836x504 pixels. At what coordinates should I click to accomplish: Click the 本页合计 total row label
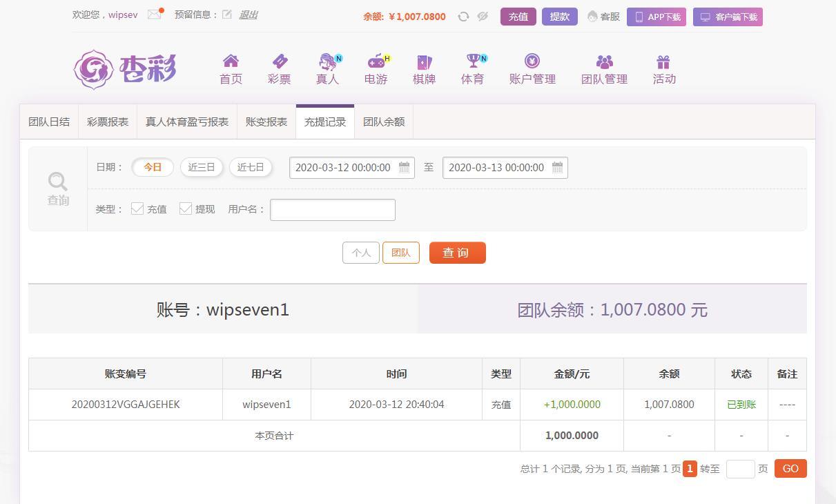tap(274, 436)
